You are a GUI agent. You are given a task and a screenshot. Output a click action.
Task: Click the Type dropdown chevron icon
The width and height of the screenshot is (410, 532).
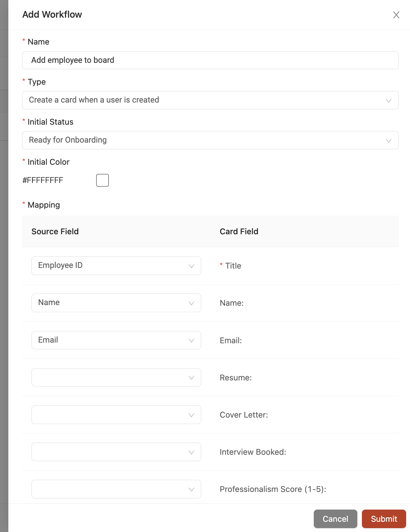point(389,101)
